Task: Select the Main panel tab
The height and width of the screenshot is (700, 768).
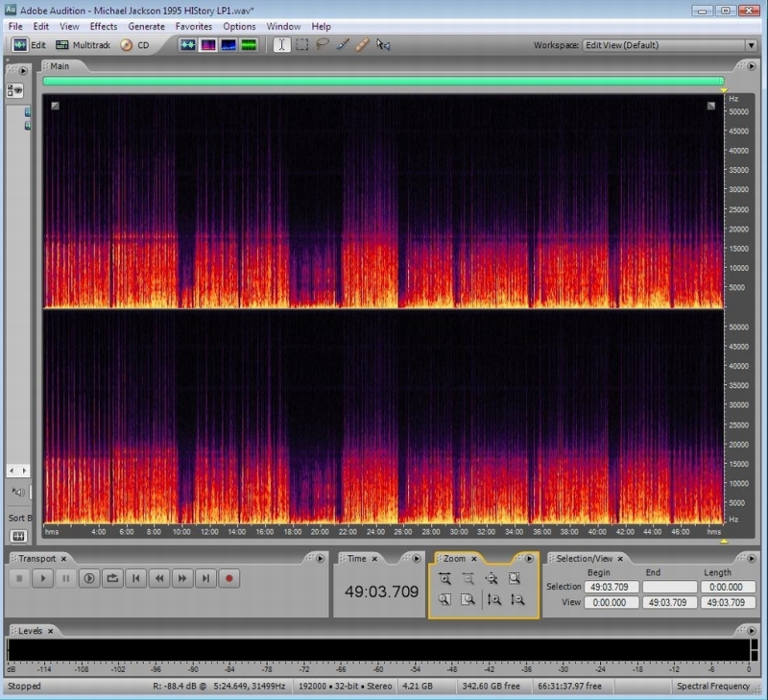Action: 60,66
